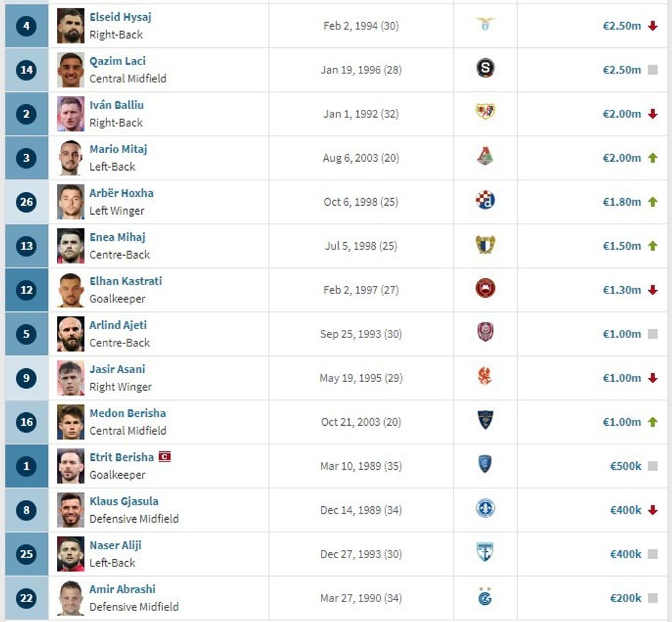Click the club crest in Elseid Hysaj's row
The height and width of the screenshot is (622, 672).
[x=485, y=25]
